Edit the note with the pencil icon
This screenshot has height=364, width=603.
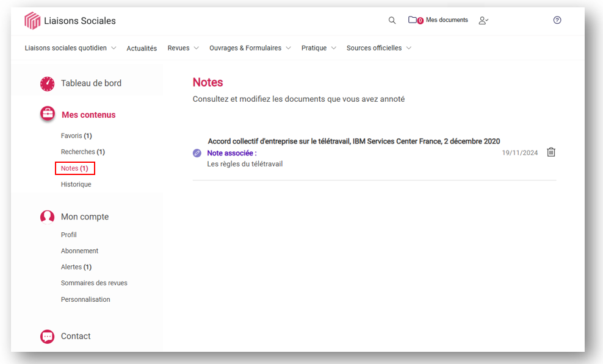coord(197,153)
